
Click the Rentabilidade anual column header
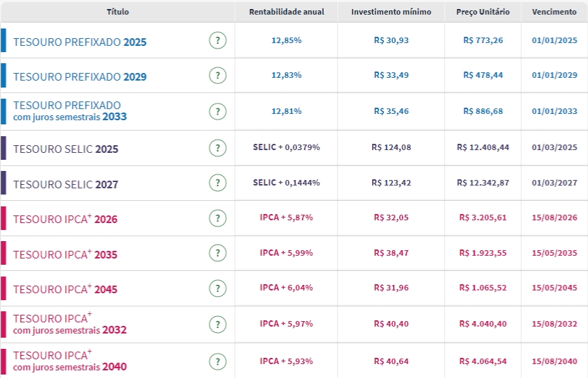click(x=286, y=12)
